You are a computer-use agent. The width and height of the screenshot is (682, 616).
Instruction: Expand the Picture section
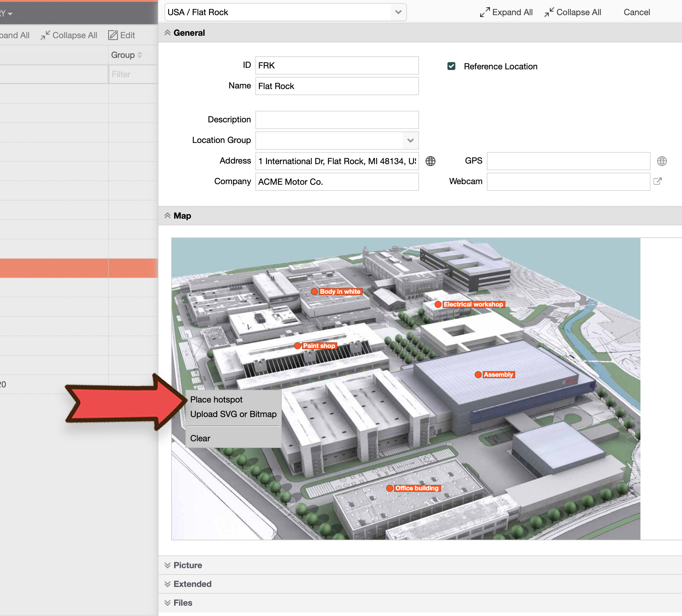coord(168,565)
